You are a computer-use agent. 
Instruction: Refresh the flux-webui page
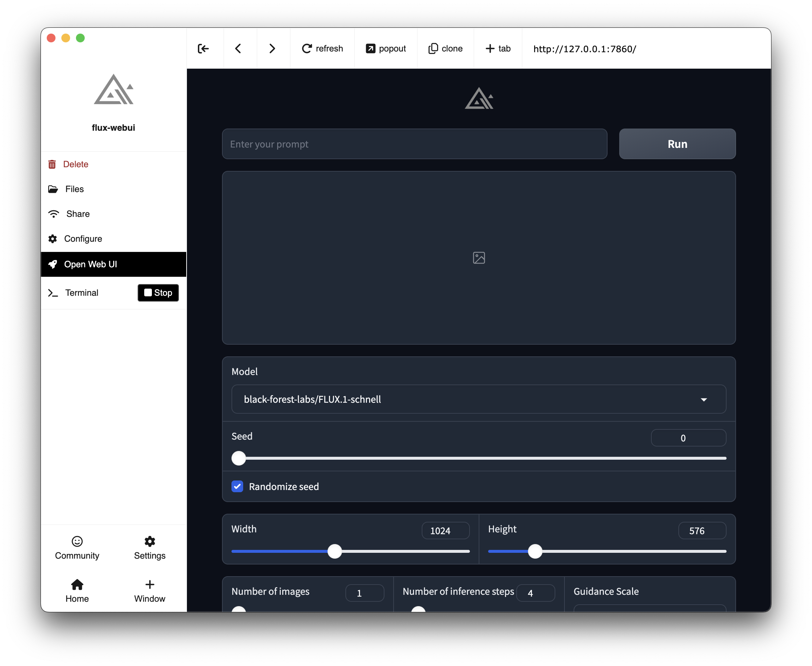click(322, 48)
